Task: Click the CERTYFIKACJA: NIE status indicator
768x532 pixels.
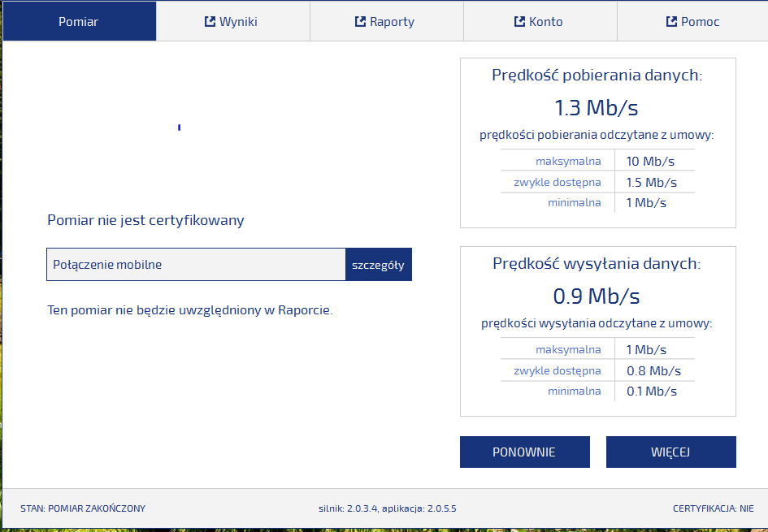Action: click(x=713, y=508)
